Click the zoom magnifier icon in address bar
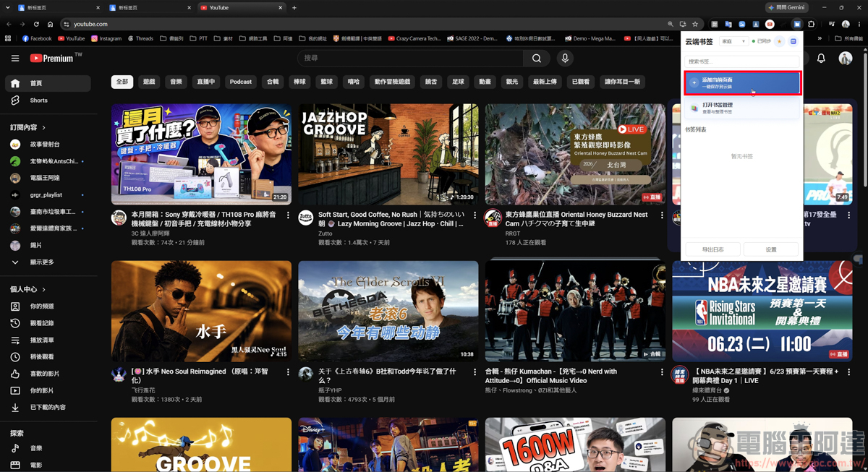 click(671, 24)
